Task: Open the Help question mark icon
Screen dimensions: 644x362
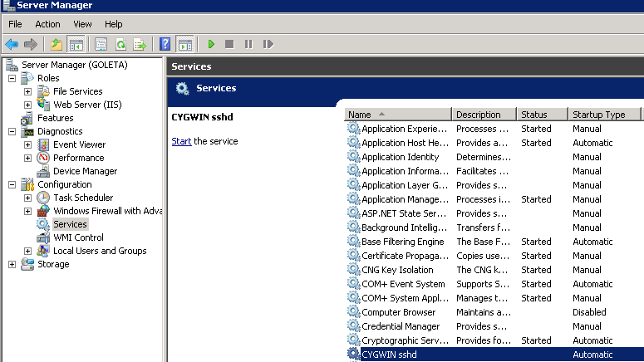Action: 165,44
